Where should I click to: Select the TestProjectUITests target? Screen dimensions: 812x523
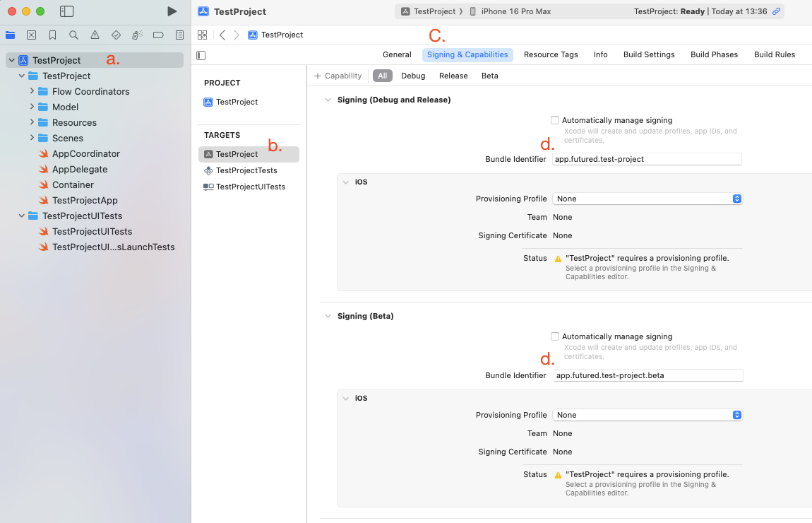(x=250, y=187)
